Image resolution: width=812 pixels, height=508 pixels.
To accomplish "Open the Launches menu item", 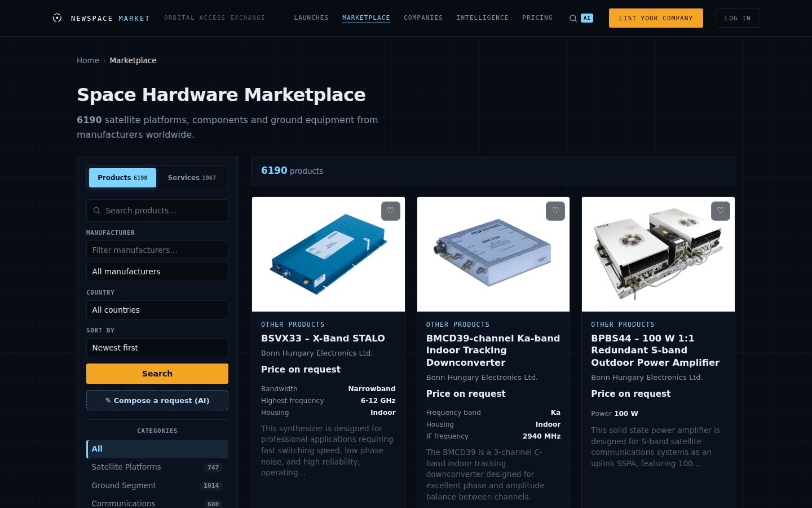I will [311, 18].
